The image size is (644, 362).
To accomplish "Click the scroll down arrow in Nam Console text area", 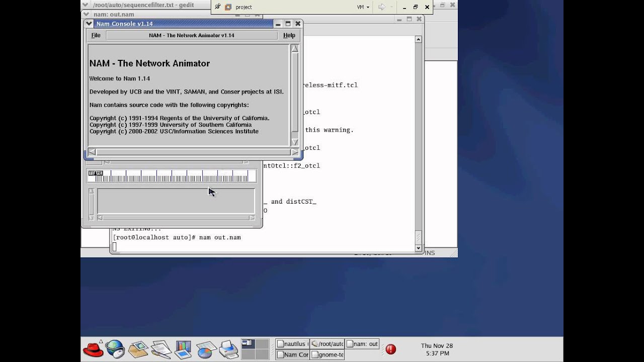I will tap(295, 142).
